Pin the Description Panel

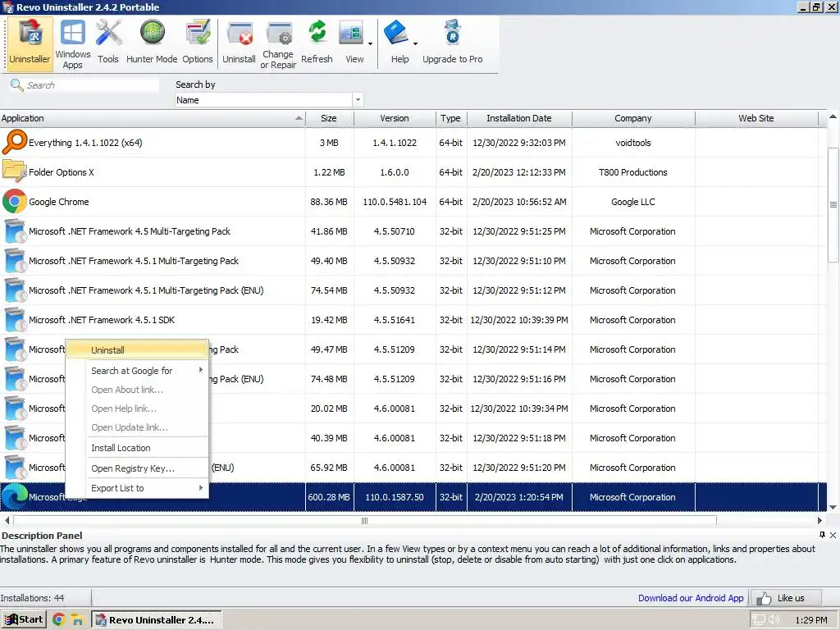coord(822,535)
